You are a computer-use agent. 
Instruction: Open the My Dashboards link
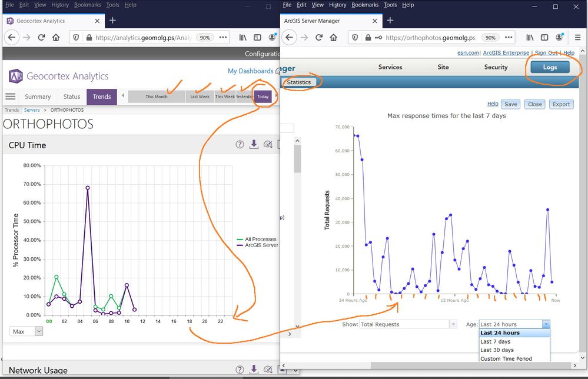pyautogui.click(x=251, y=71)
